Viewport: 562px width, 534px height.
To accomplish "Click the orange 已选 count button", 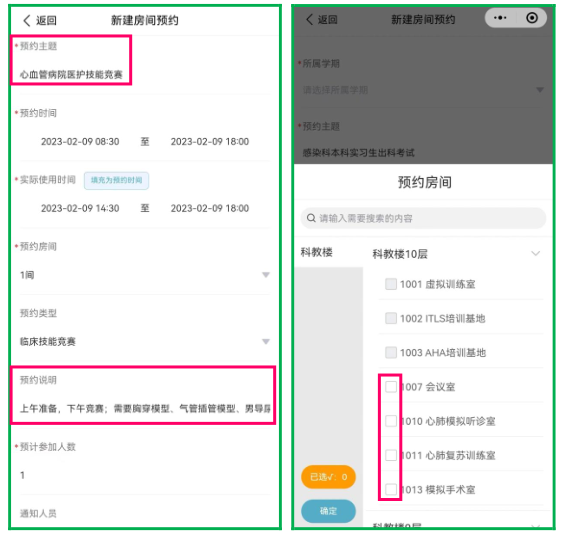I will (328, 477).
